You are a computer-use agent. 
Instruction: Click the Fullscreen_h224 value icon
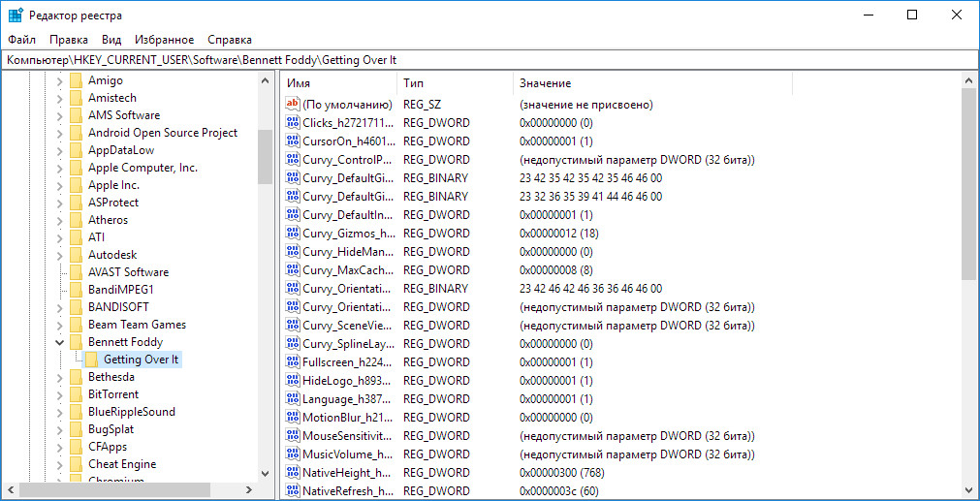pos(292,361)
